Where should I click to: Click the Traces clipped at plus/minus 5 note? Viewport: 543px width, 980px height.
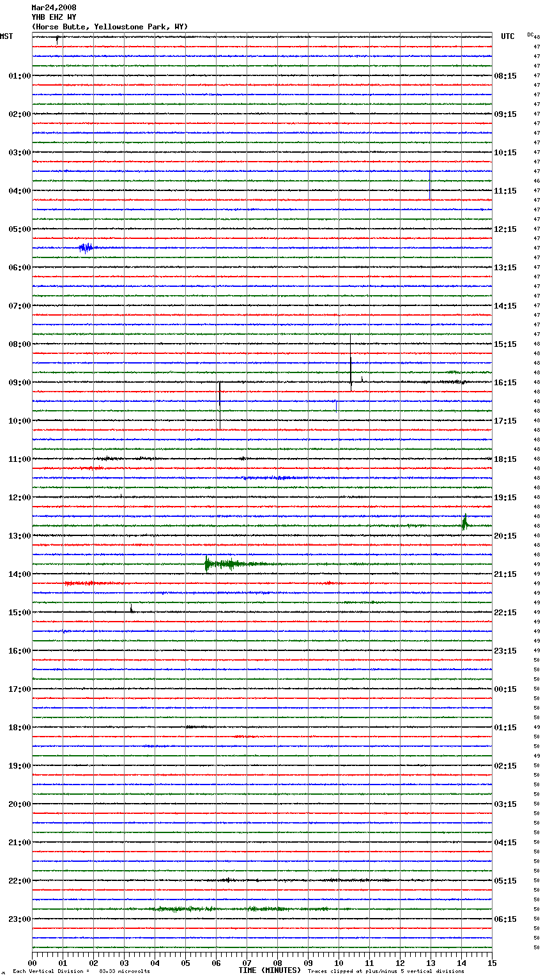tap(386, 972)
